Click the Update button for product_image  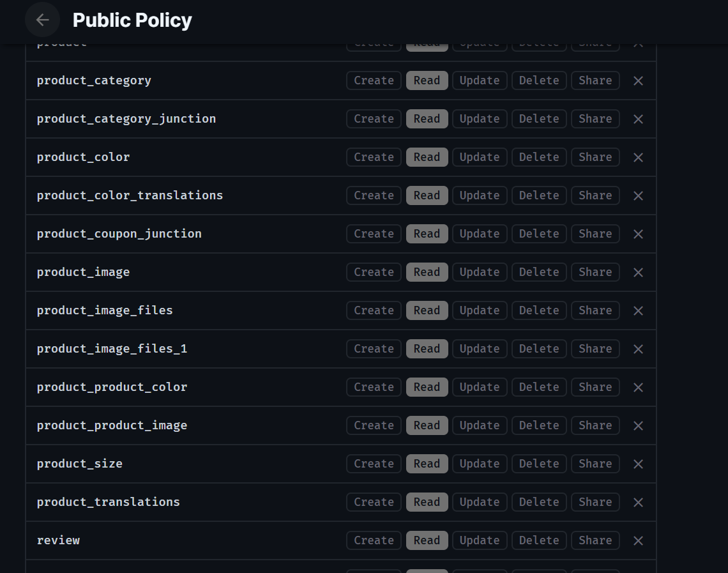click(479, 272)
